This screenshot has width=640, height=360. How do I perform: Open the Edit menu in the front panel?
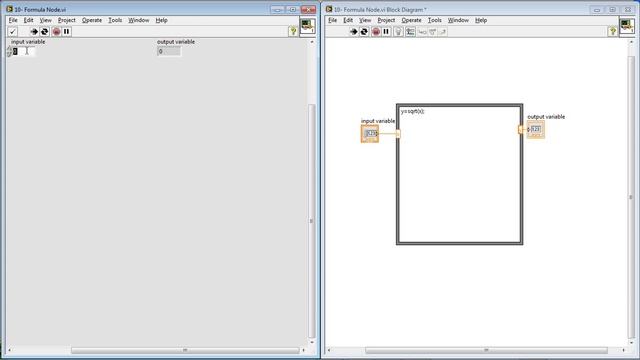click(29, 20)
